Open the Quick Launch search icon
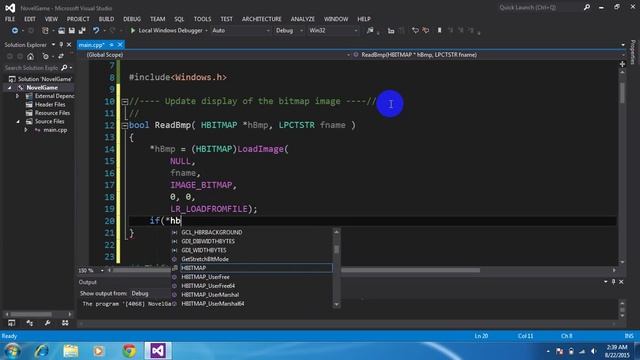Viewport: 640px width, 360px height. [x=587, y=7]
